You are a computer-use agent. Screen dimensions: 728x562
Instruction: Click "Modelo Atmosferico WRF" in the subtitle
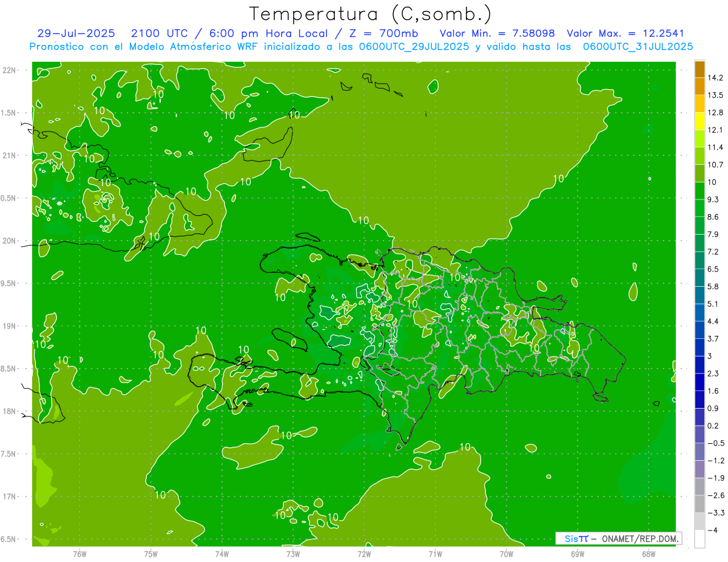coord(192,46)
